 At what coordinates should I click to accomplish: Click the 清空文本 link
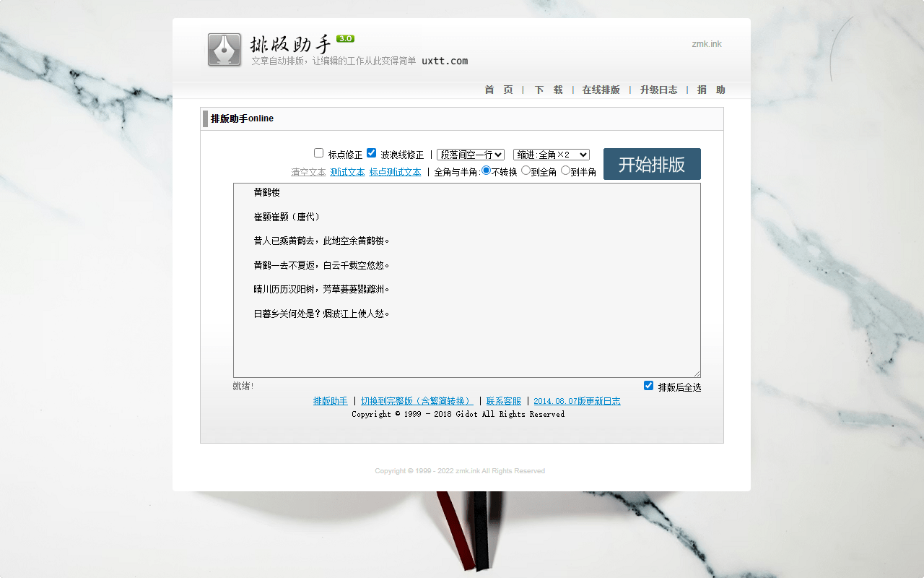click(308, 172)
